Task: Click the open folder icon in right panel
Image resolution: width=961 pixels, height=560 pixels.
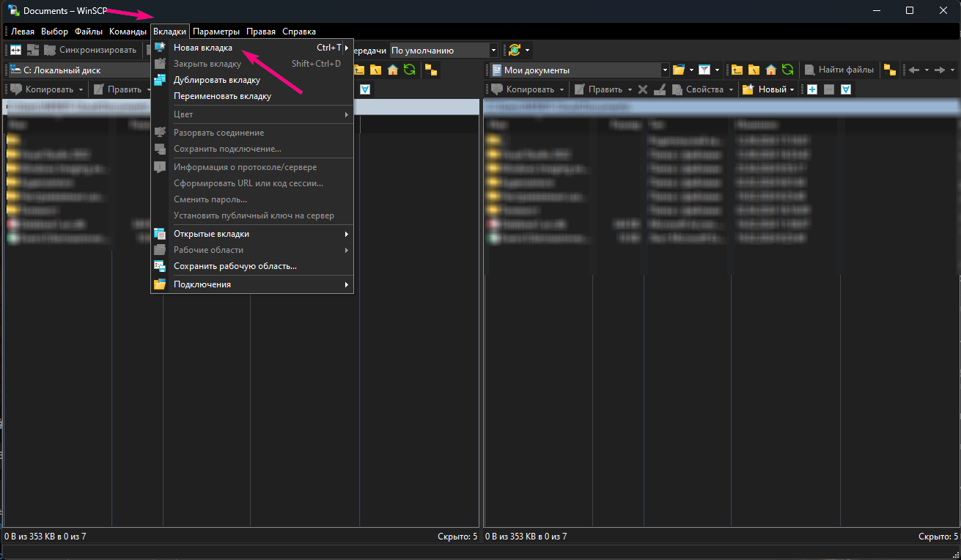Action: (679, 70)
